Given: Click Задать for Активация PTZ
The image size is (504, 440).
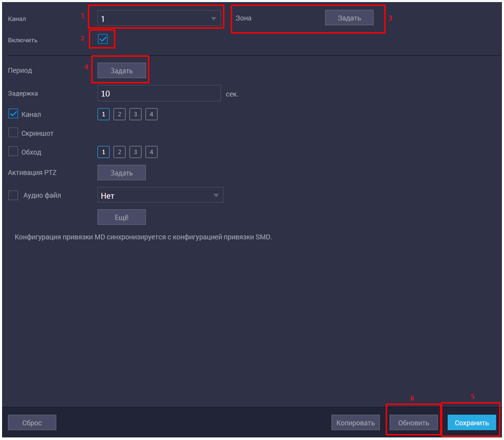Looking at the screenshot, I should 122,173.
